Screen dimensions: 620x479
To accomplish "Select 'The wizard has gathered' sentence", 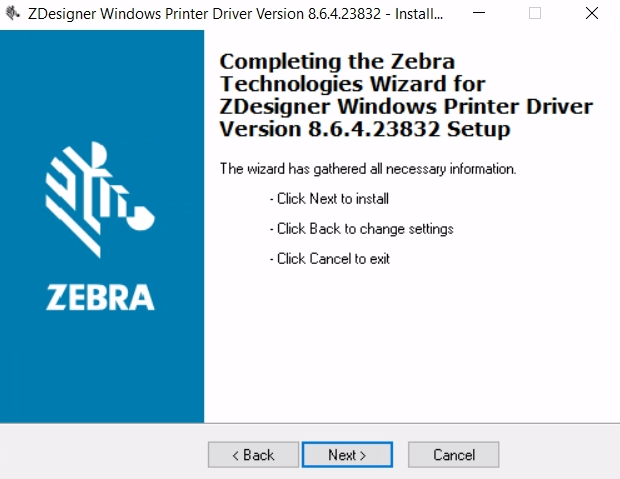I will coord(368,169).
